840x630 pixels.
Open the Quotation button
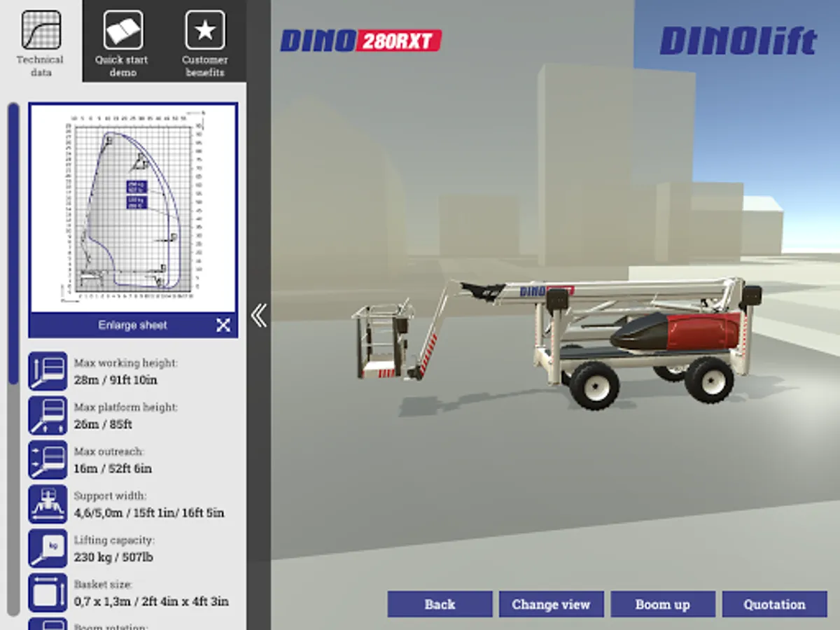[x=774, y=604]
